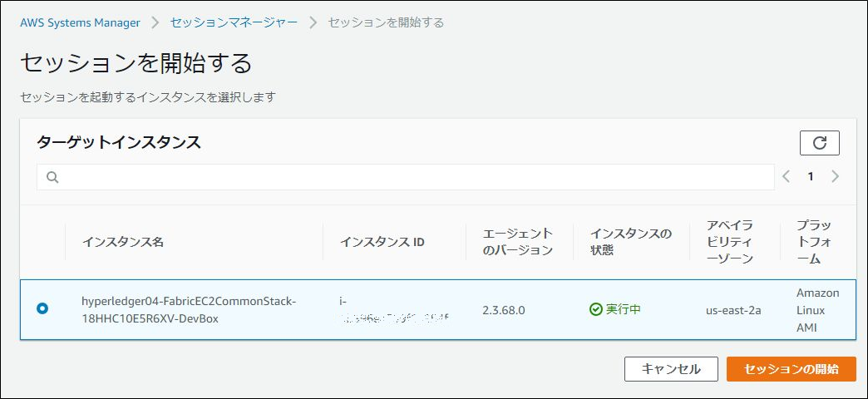The width and height of the screenshot is (868, 399).
Task: Click the インスタンスの状態 column header
Action: tap(631, 242)
